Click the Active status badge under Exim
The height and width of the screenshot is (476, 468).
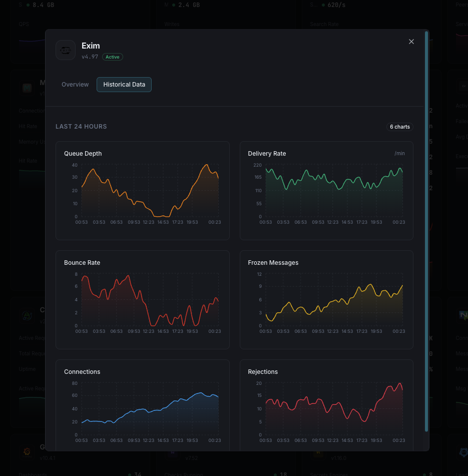[112, 57]
